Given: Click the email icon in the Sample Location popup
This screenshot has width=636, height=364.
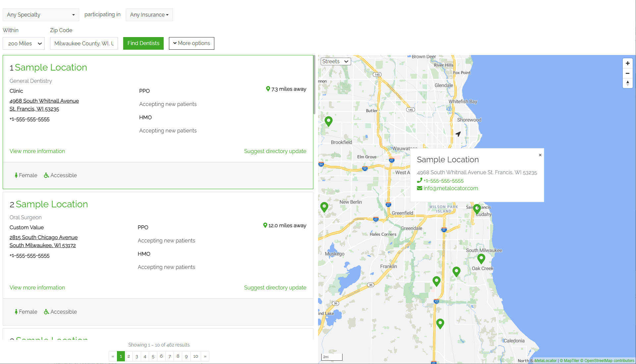Looking at the screenshot, I should pyautogui.click(x=419, y=188).
